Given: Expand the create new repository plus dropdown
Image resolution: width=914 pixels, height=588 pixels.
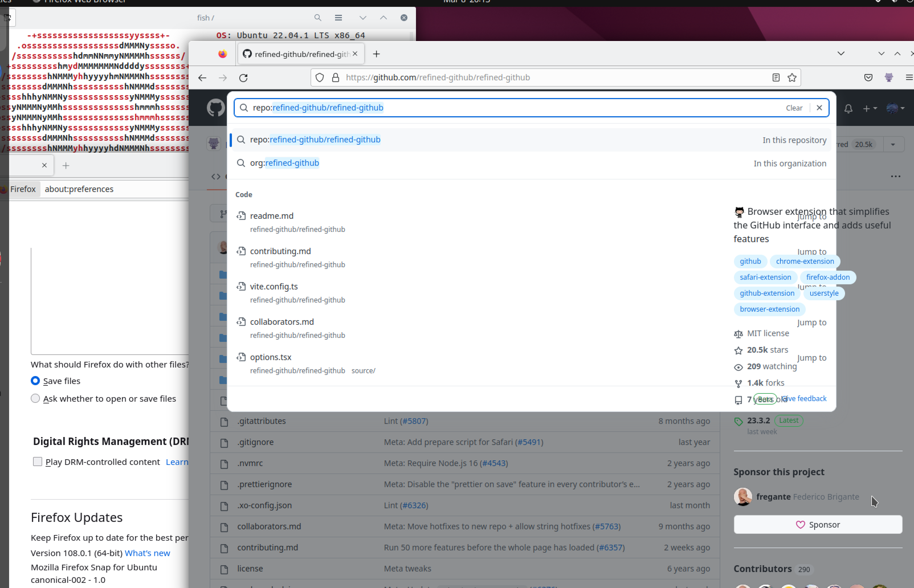Looking at the screenshot, I should click(870, 109).
